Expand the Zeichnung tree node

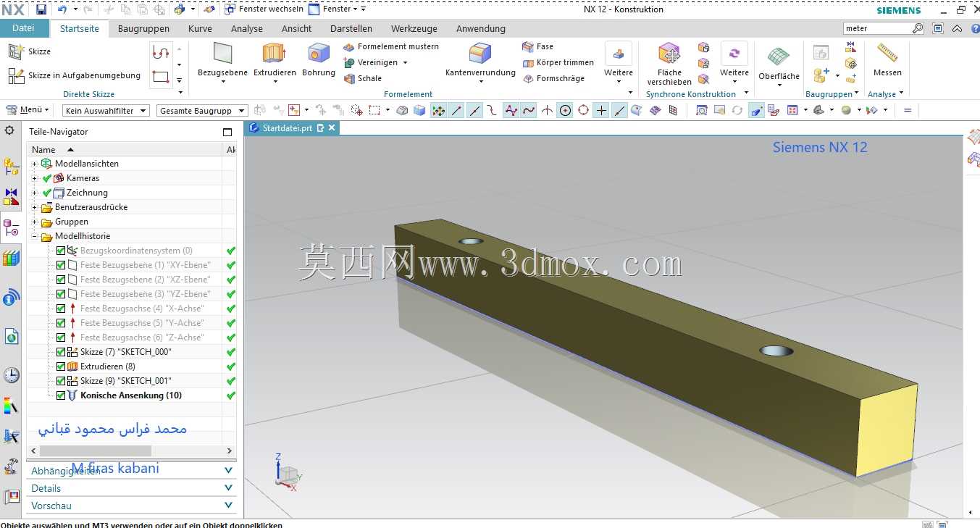coord(34,193)
